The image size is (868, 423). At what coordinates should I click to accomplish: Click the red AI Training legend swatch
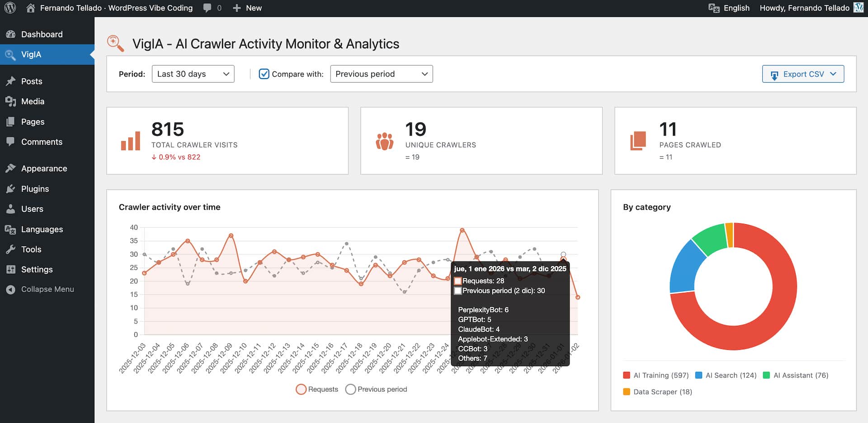pos(626,375)
